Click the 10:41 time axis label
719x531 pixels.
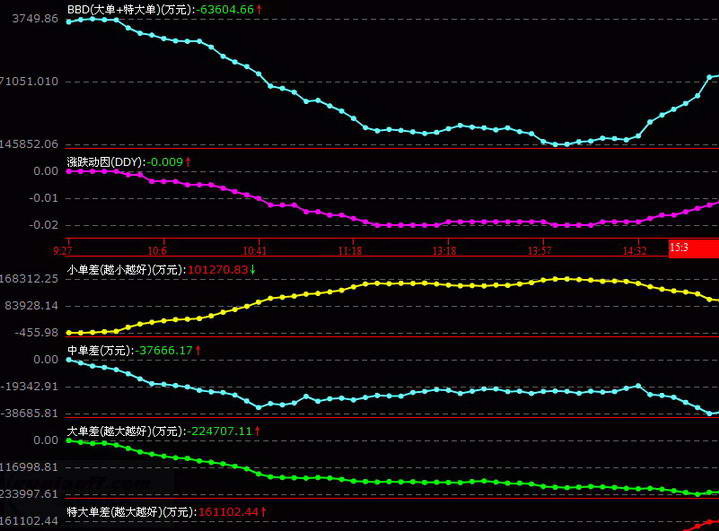click(x=254, y=250)
